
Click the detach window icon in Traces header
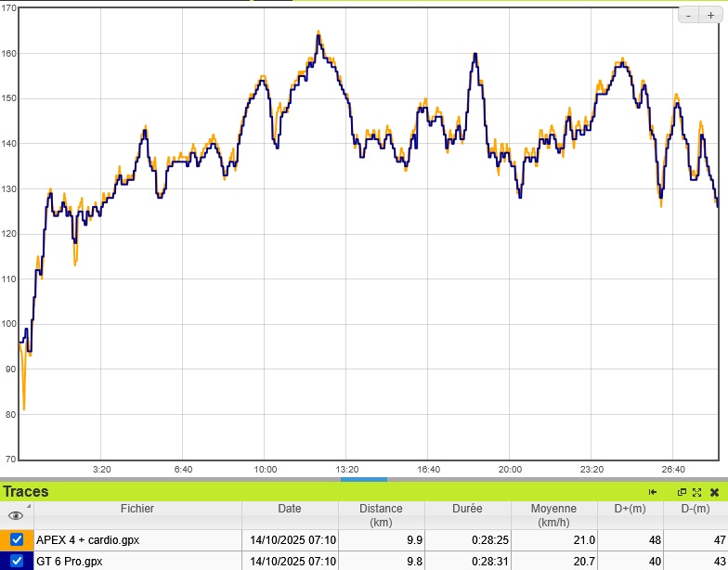(x=682, y=492)
